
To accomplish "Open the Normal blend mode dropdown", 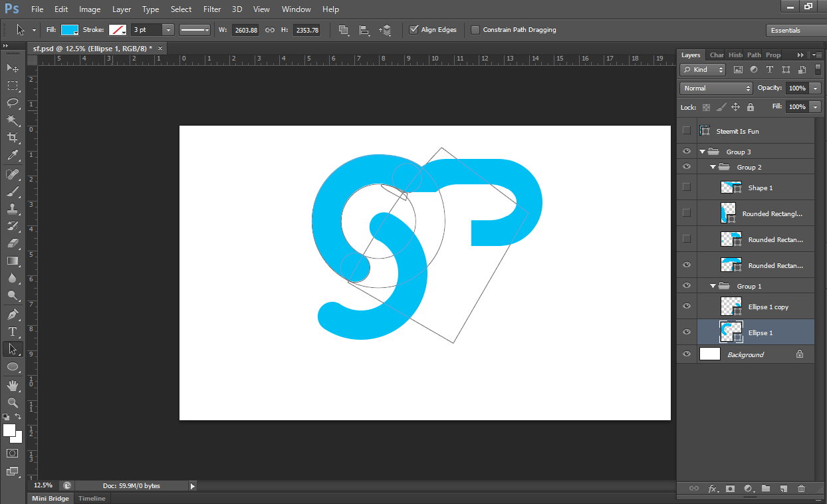I will (716, 88).
